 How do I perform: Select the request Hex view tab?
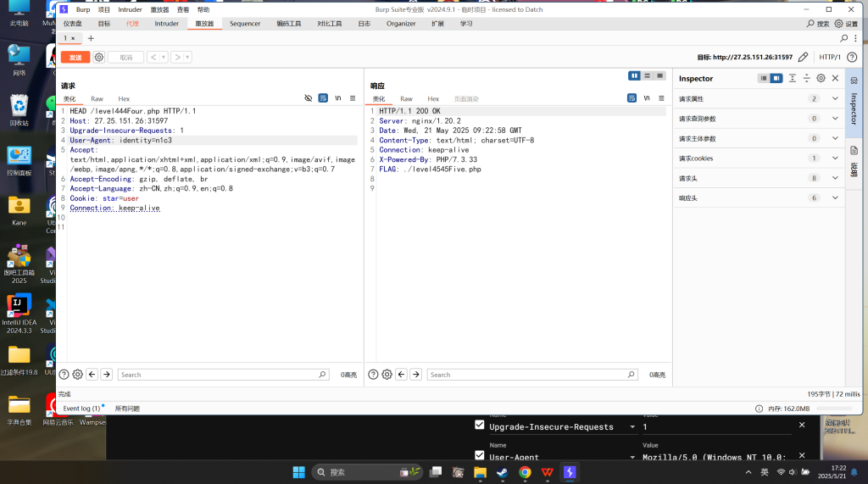(124, 98)
